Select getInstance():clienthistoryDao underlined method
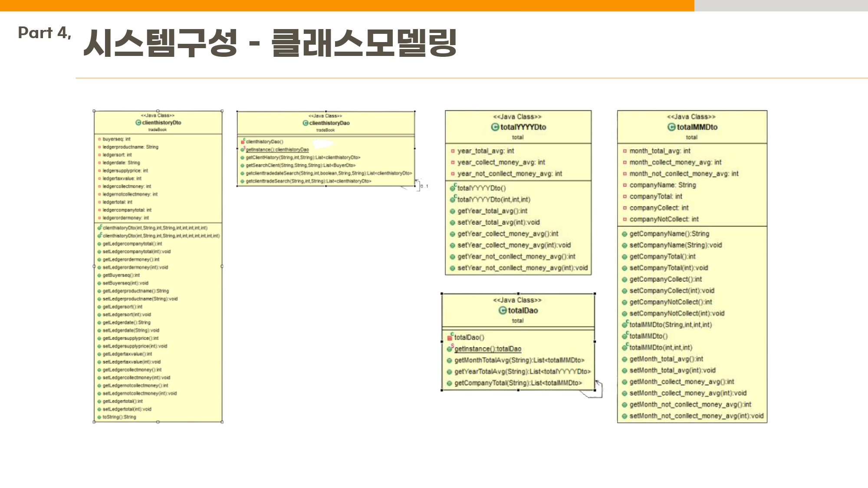The image size is (868, 488). [277, 150]
